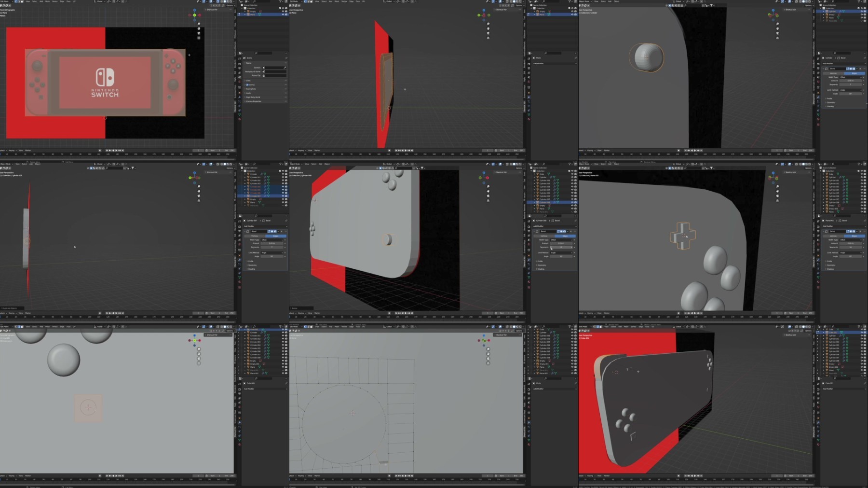This screenshot has height=488, width=868.
Task: Open the Object menu in center panel header
Action: click(x=327, y=164)
